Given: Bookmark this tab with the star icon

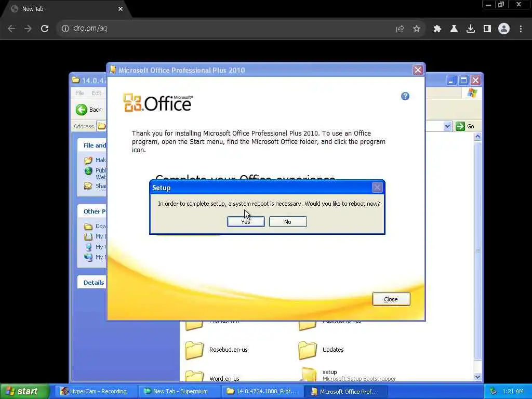Looking at the screenshot, I should (417, 29).
